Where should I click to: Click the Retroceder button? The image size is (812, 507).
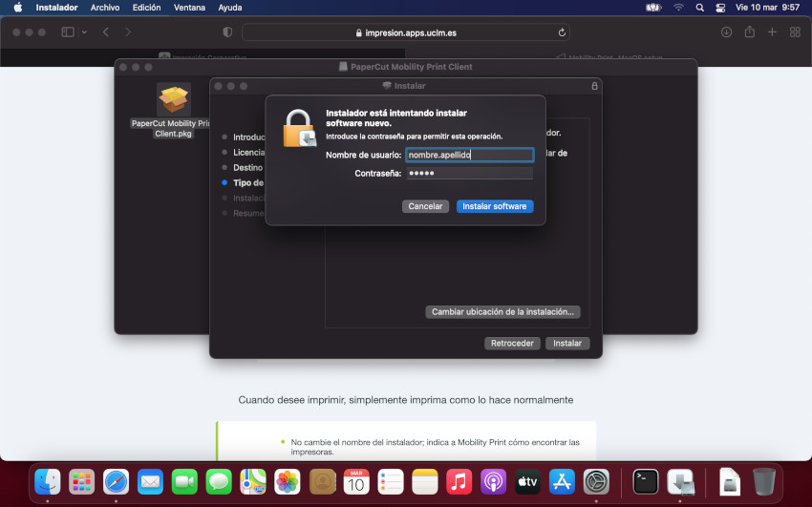pos(512,343)
